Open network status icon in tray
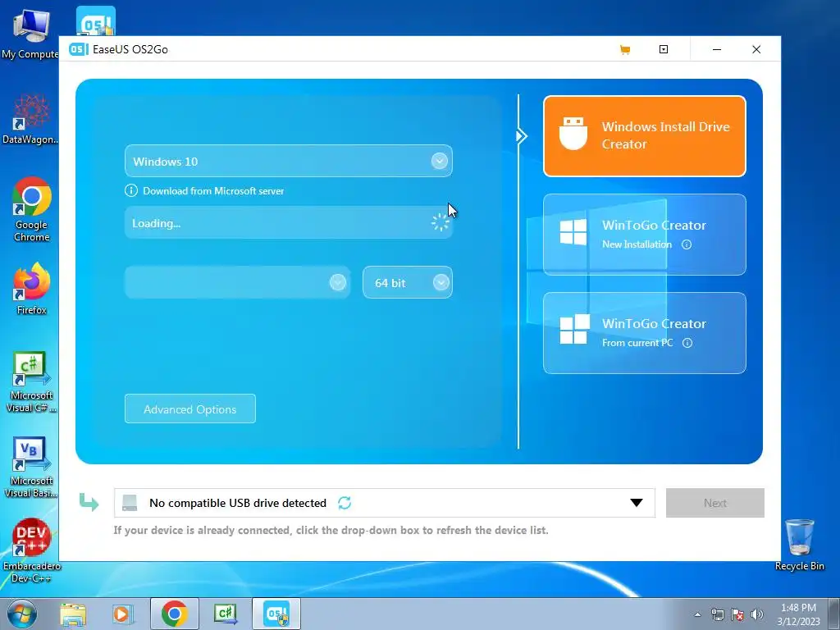The width and height of the screenshot is (840, 630). click(717, 614)
